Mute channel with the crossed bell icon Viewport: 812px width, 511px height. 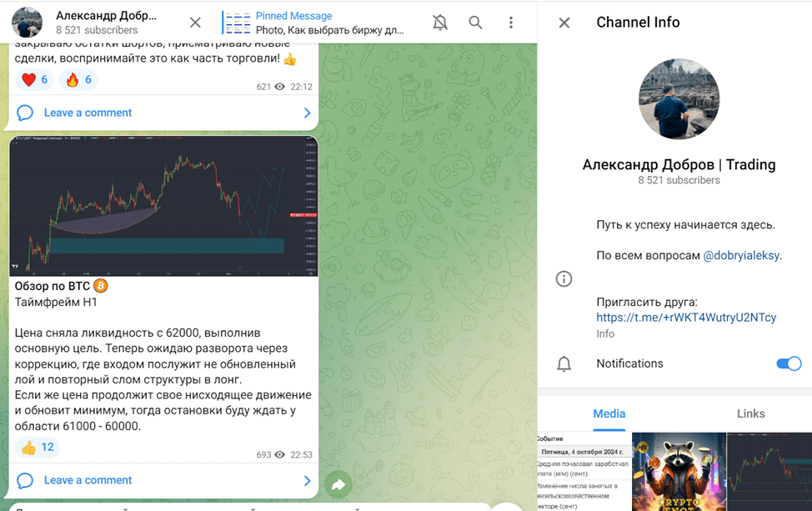point(440,23)
